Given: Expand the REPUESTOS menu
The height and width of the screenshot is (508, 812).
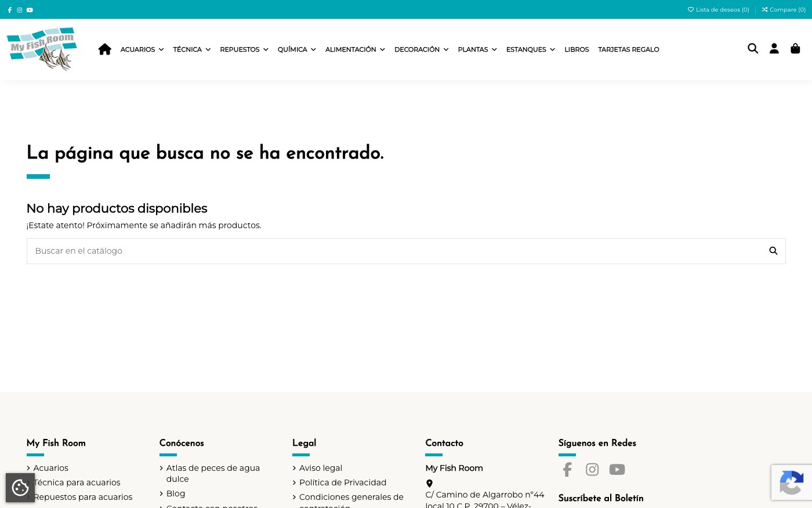Looking at the screenshot, I should tap(244, 49).
